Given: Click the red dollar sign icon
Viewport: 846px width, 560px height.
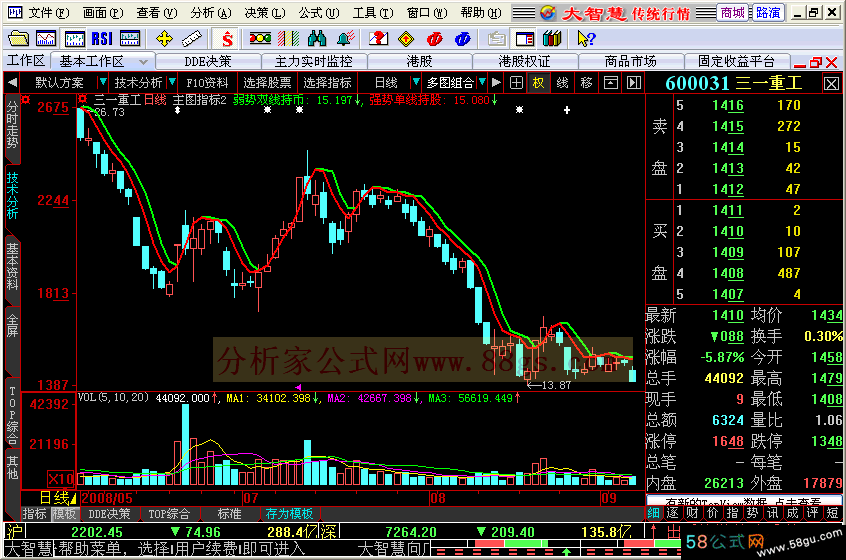Looking at the screenshot, I should [227, 39].
